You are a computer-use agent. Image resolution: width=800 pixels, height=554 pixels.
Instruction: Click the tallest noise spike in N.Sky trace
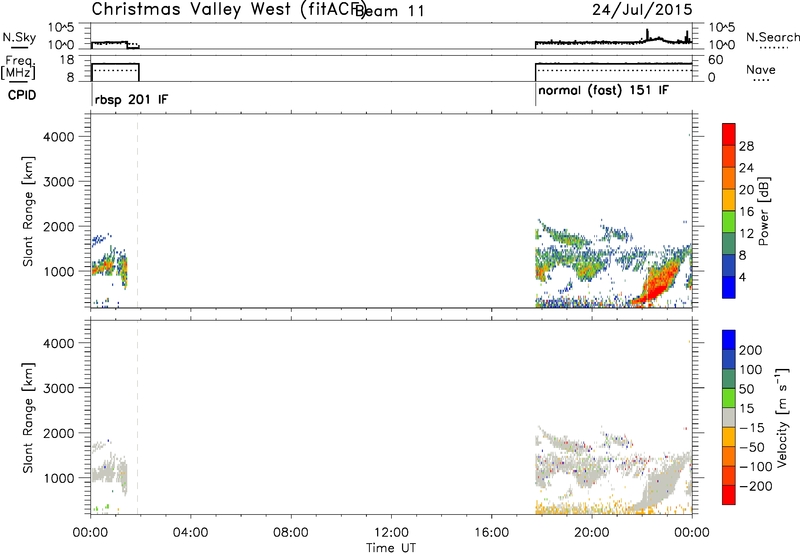point(647,34)
